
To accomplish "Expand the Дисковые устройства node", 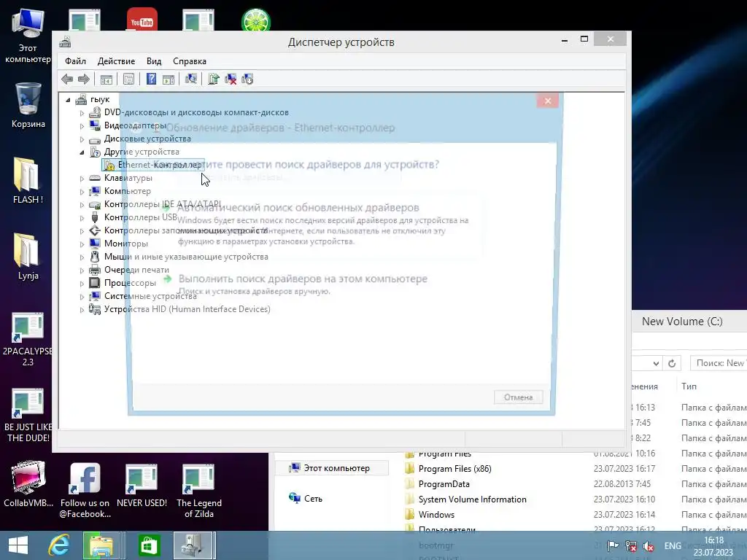I will click(82, 139).
